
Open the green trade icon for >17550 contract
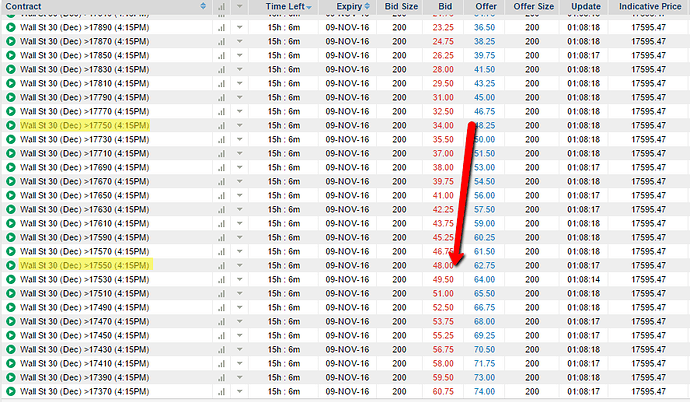tap(11, 265)
